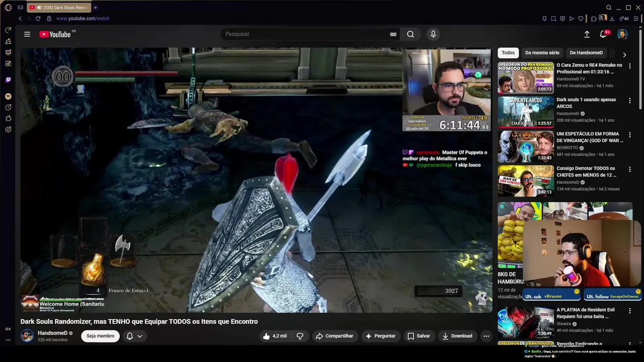Reload the current page
Screen dimensions: 644x362
pyautogui.click(x=38, y=19)
